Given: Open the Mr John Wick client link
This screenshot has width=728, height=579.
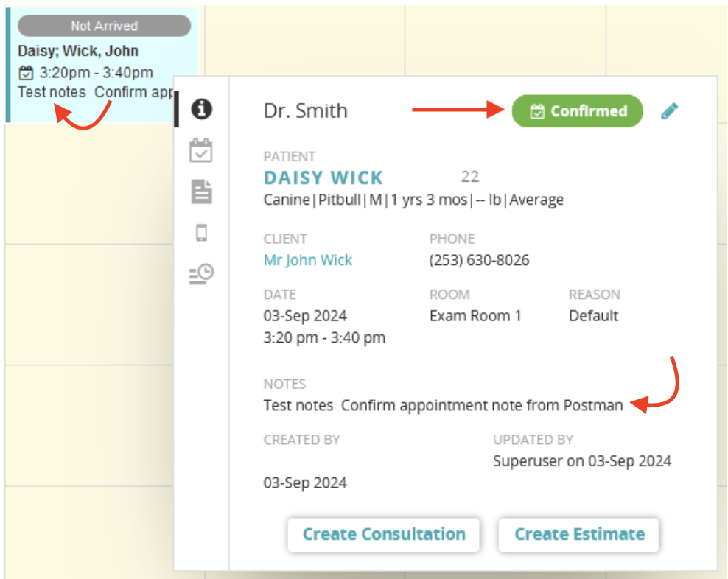Looking at the screenshot, I should pos(308,260).
